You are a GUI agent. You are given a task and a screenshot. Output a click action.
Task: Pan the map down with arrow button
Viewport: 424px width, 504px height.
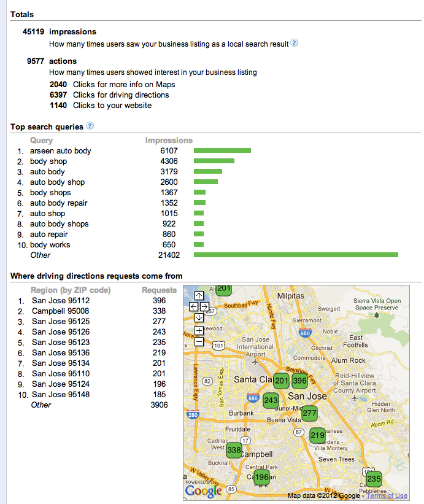(x=199, y=317)
